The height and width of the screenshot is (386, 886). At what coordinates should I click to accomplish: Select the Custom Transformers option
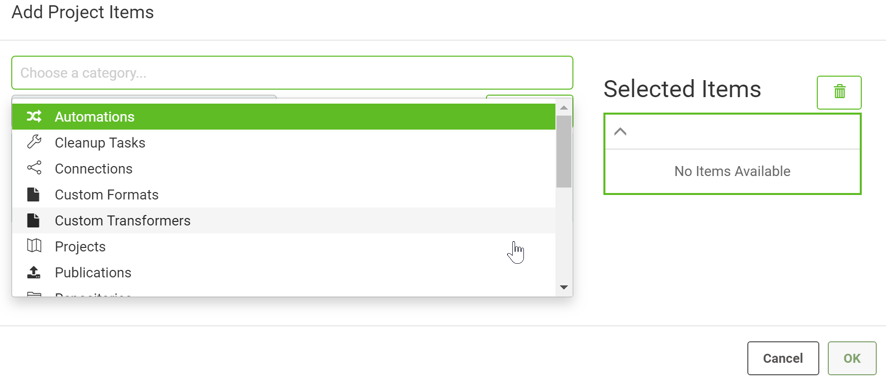tap(284, 220)
